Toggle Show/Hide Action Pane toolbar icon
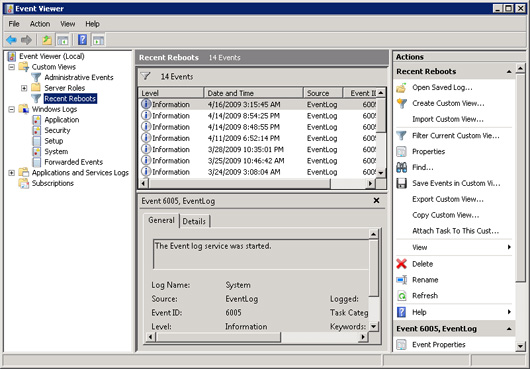The image size is (530, 369). coord(98,40)
